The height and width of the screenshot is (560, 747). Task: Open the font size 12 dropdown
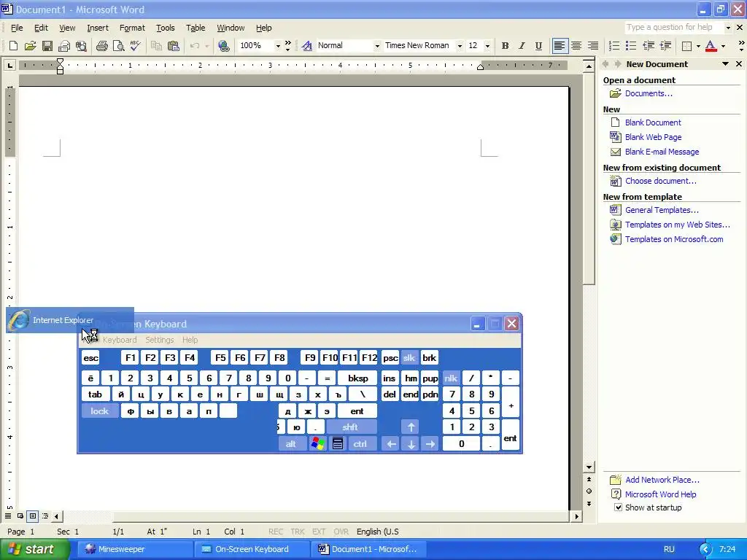487,46
